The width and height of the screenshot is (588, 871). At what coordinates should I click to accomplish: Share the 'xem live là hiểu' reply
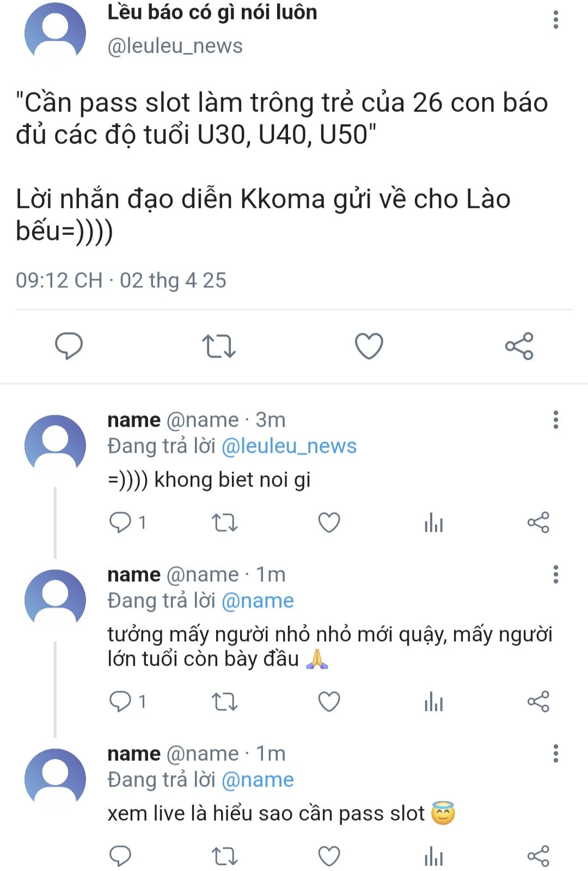point(538,856)
